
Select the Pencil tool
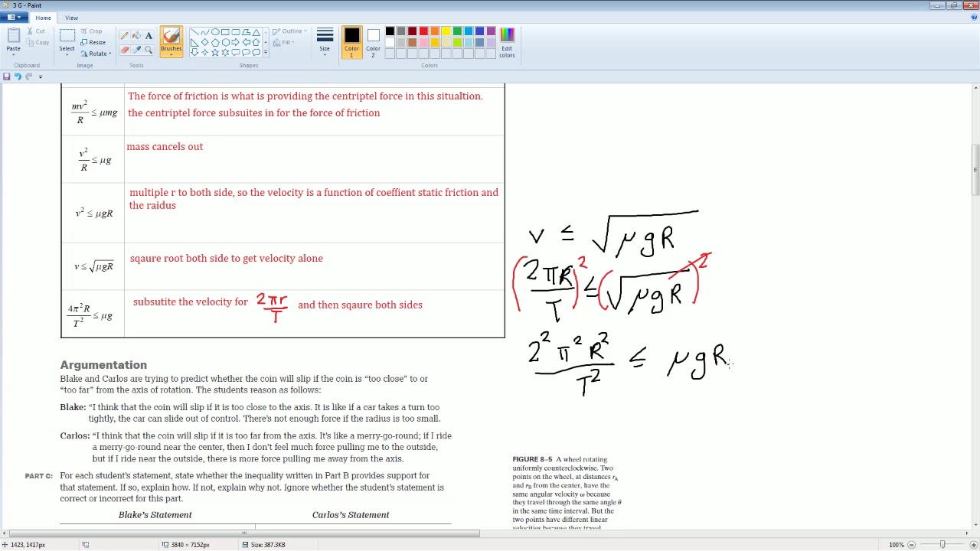tap(124, 36)
